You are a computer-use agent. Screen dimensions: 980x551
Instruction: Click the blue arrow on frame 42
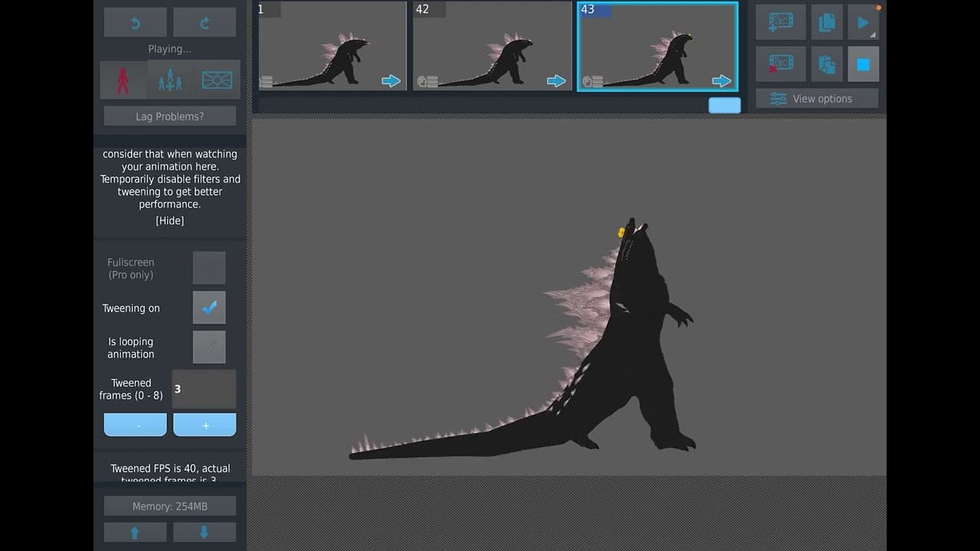[557, 81]
